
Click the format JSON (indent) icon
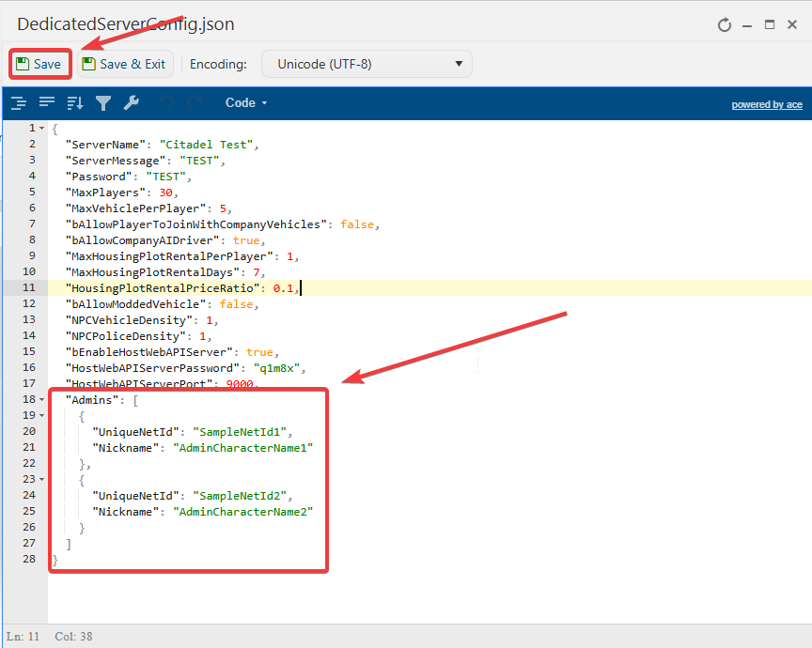(x=19, y=103)
